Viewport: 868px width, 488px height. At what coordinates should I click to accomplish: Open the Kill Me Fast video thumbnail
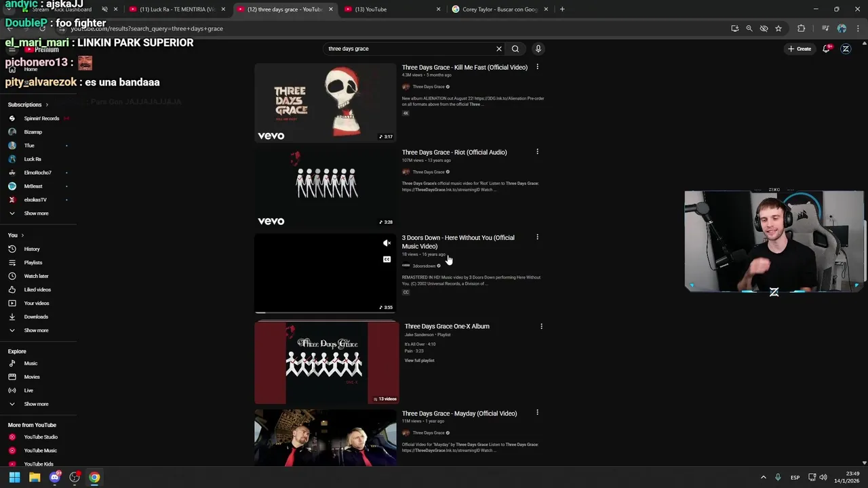pos(325,102)
